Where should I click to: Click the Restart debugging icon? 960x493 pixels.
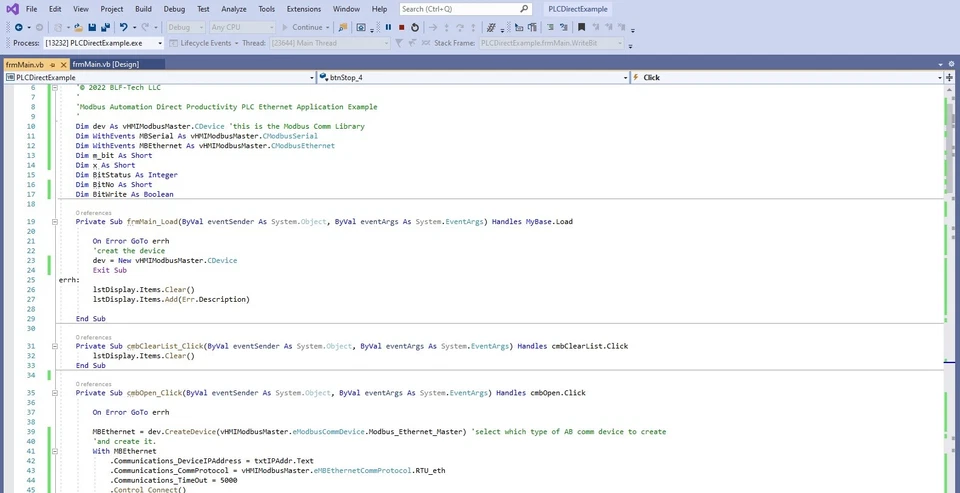click(415, 27)
